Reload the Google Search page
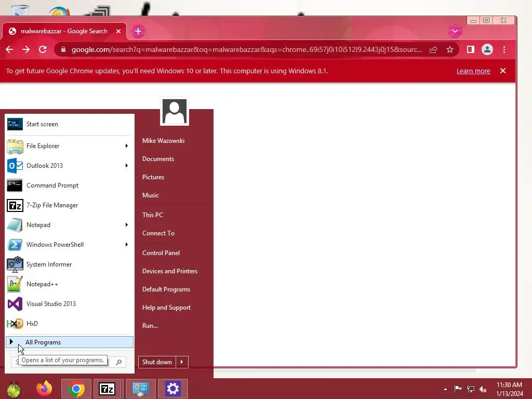 [x=43, y=49]
